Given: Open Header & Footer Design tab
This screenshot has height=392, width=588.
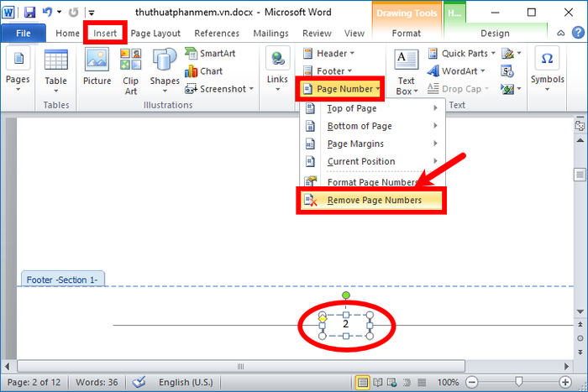Looking at the screenshot, I should point(495,34).
